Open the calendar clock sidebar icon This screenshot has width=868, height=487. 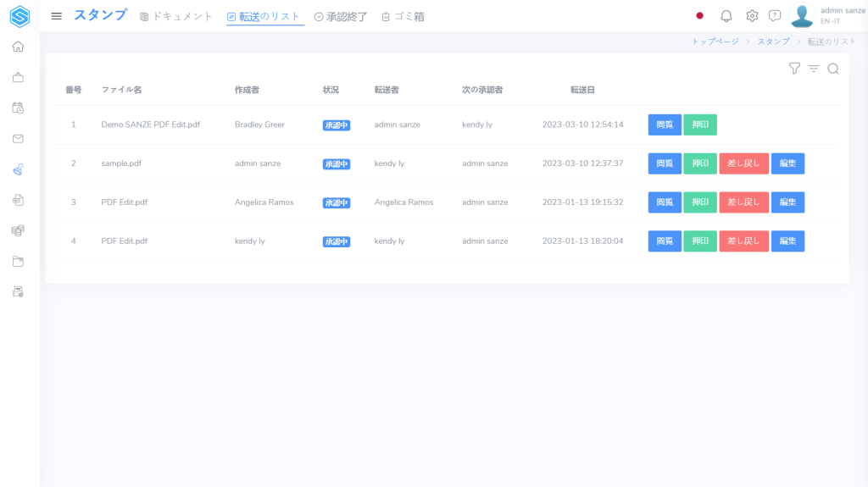click(19, 108)
